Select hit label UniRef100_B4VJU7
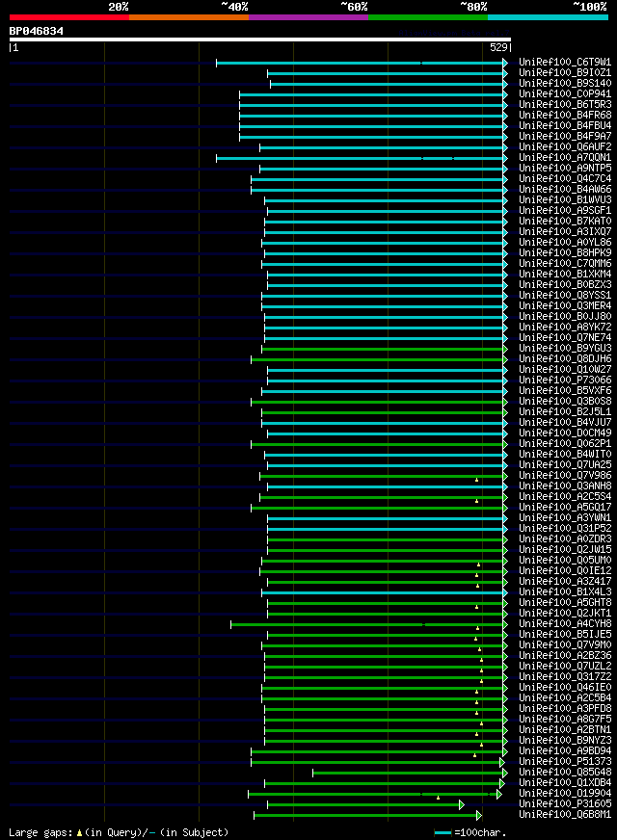Image resolution: width=617 pixels, height=840 pixels. click(565, 423)
